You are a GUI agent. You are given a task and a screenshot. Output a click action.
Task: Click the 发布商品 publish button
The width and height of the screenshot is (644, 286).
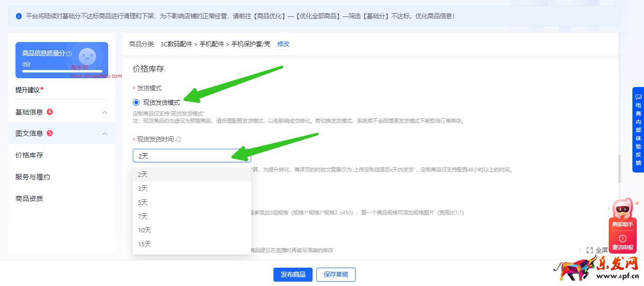(x=293, y=274)
